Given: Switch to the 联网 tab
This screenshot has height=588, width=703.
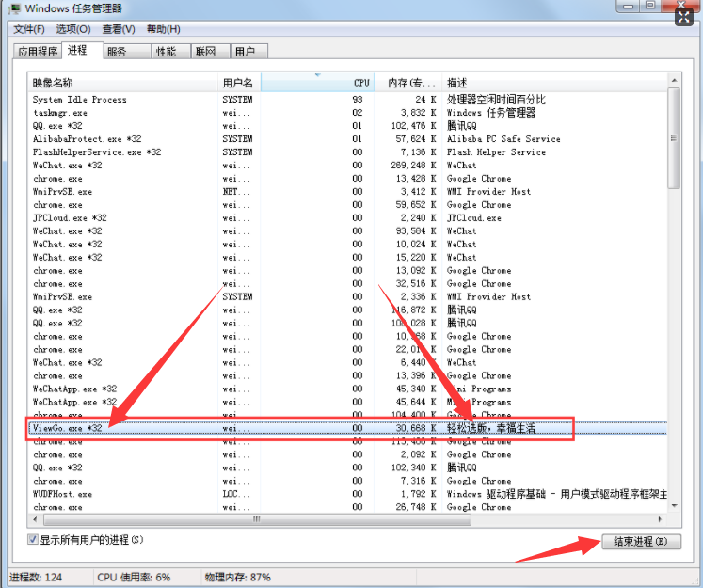Looking at the screenshot, I should point(211,52).
